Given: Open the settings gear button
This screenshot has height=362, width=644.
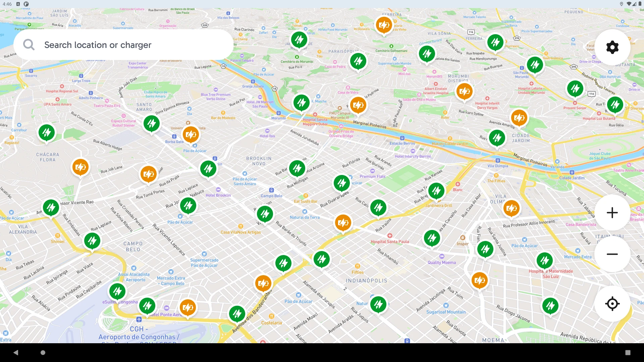Looking at the screenshot, I should pyautogui.click(x=612, y=47).
